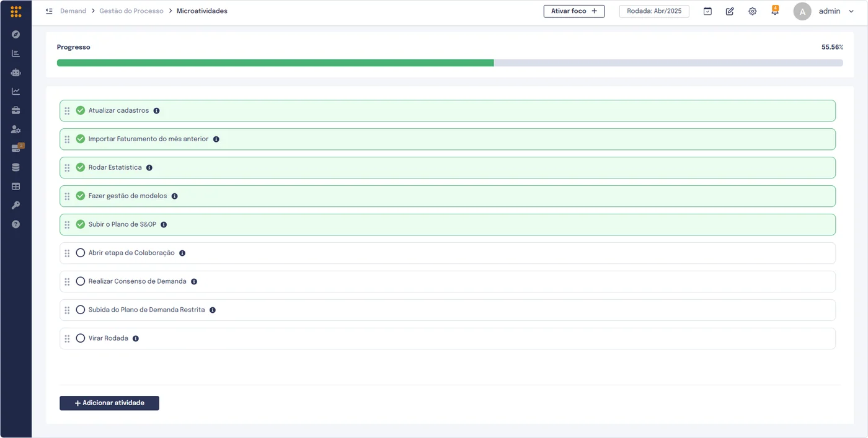The width and height of the screenshot is (868, 438).
Task: Go to Gestão do Processo breadcrumb
Action: coord(131,11)
